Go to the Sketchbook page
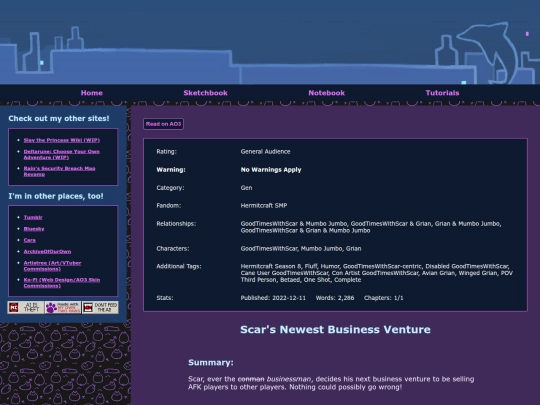Screen dimensions: 540x405 pyautogui.click(x=205, y=93)
